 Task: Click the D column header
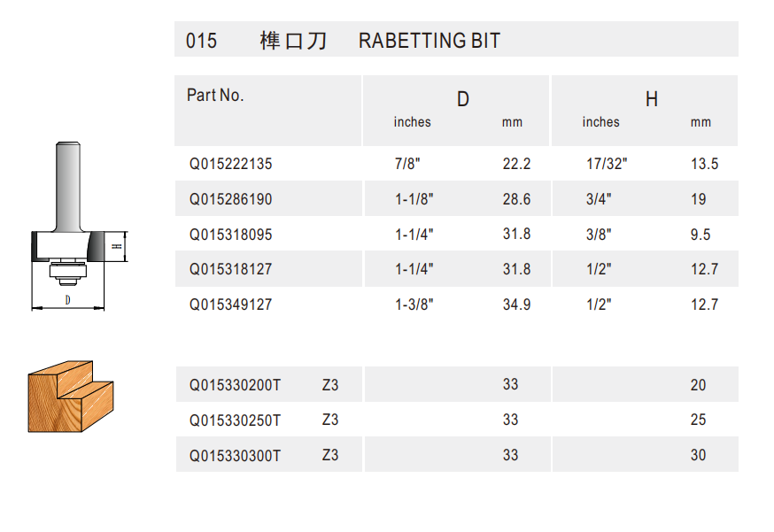(x=462, y=100)
